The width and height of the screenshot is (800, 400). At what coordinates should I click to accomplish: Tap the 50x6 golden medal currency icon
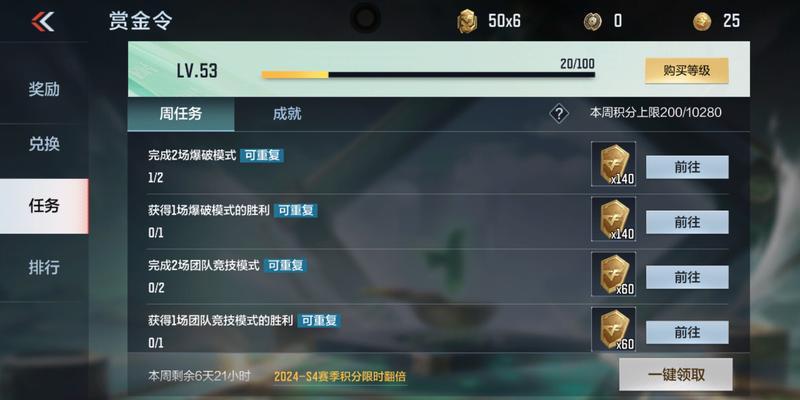click(467, 21)
